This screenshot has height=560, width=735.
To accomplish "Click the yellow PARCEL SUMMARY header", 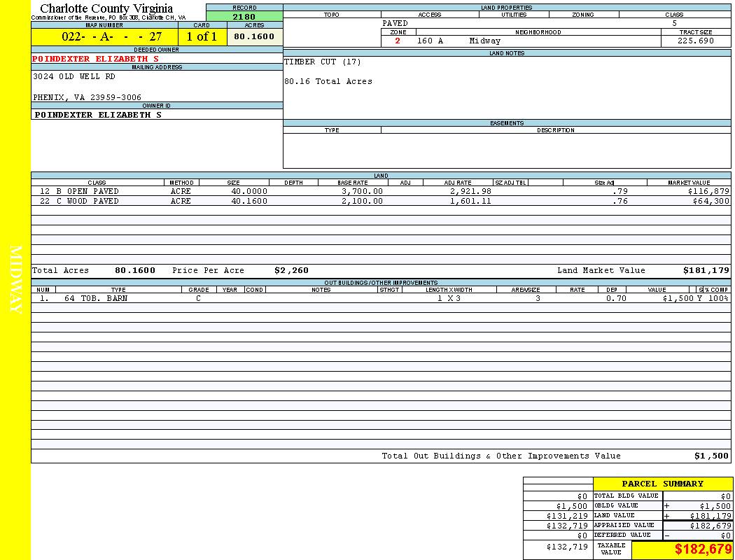I will pyautogui.click(x=662, y=484).
